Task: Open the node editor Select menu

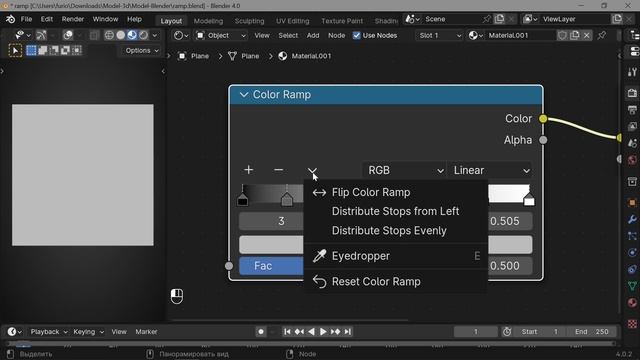Action: pyautogui.click(x=288, y=36)
